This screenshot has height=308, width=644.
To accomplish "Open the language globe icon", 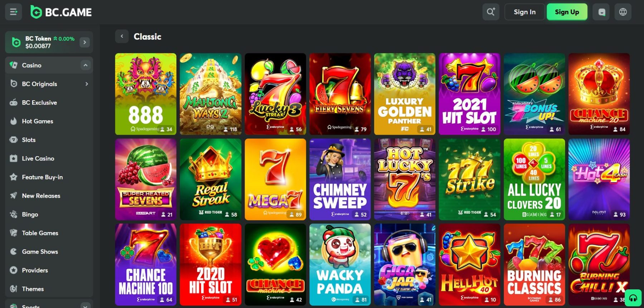I will 623,12.
